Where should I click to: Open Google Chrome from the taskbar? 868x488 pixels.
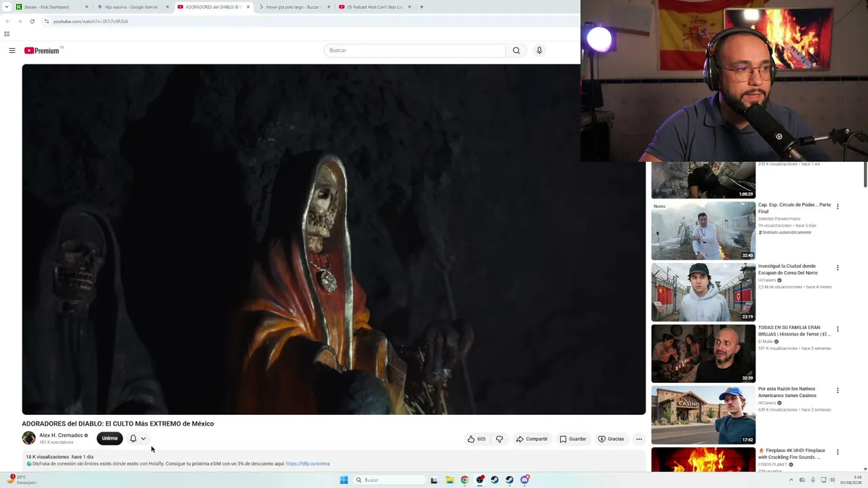(x=465, y=480)
